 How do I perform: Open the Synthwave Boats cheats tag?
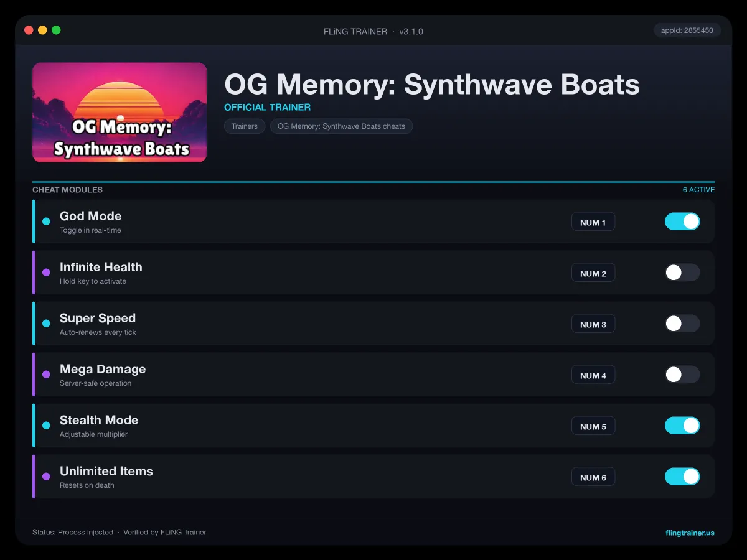click(341, 126)
